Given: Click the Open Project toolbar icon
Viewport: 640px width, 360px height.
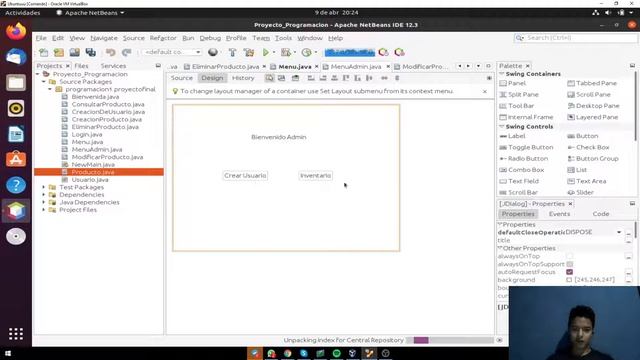Looking at the screenshot, I should [x=74, y=52].
